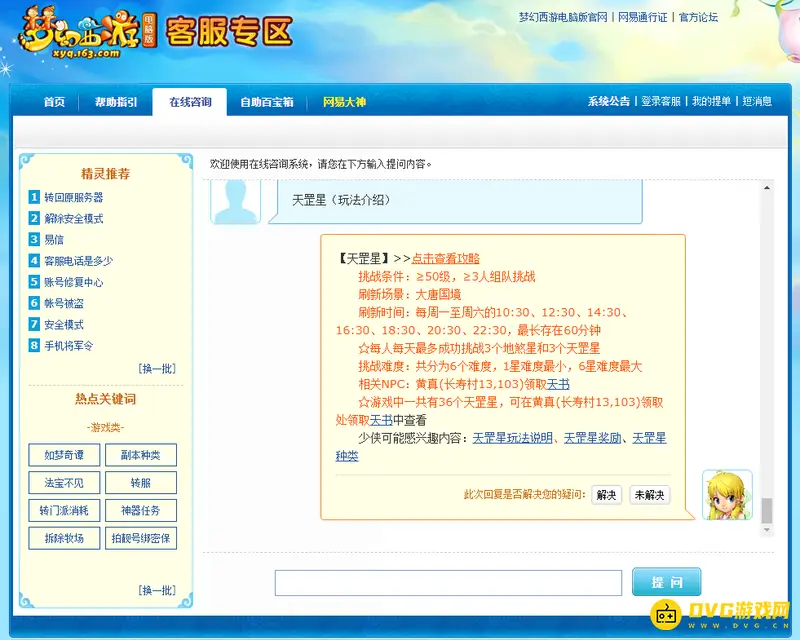Open the 帮助指引 tab
The height and width of the screenshot is (640, 800).
pyautogui.click(x=116, y=102)
